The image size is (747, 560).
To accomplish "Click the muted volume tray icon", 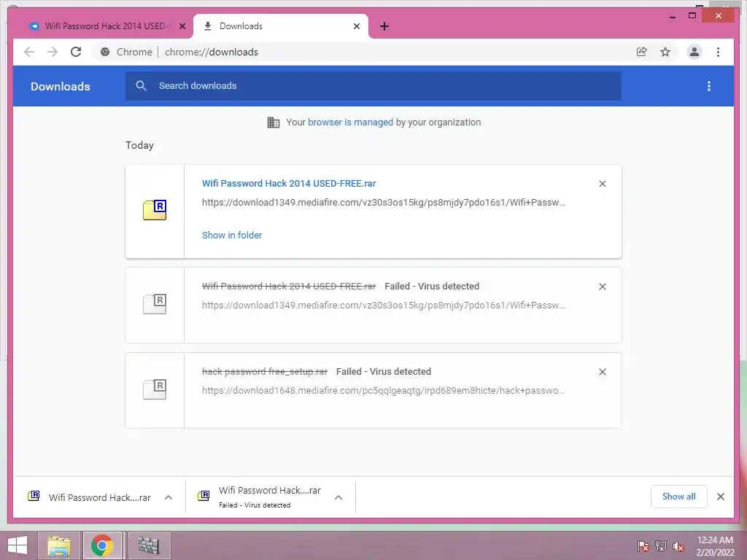I will point(678,546).
